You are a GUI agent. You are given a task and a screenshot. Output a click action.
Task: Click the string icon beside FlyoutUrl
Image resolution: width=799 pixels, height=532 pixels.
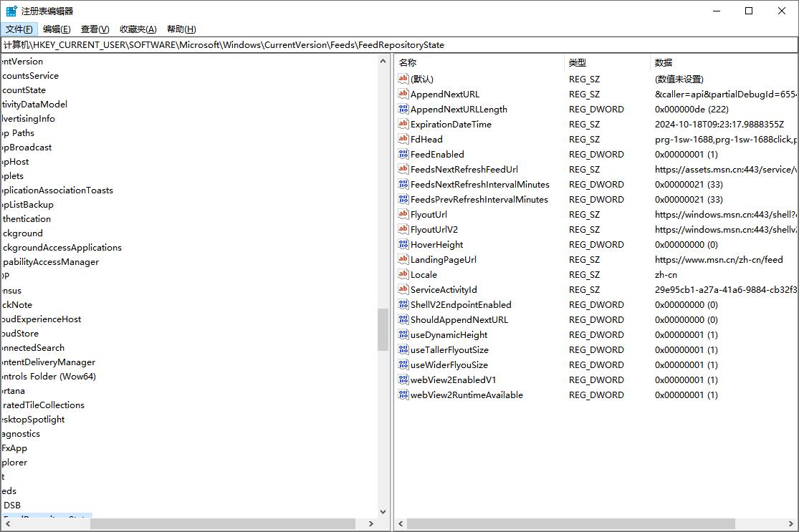[403, 214]
